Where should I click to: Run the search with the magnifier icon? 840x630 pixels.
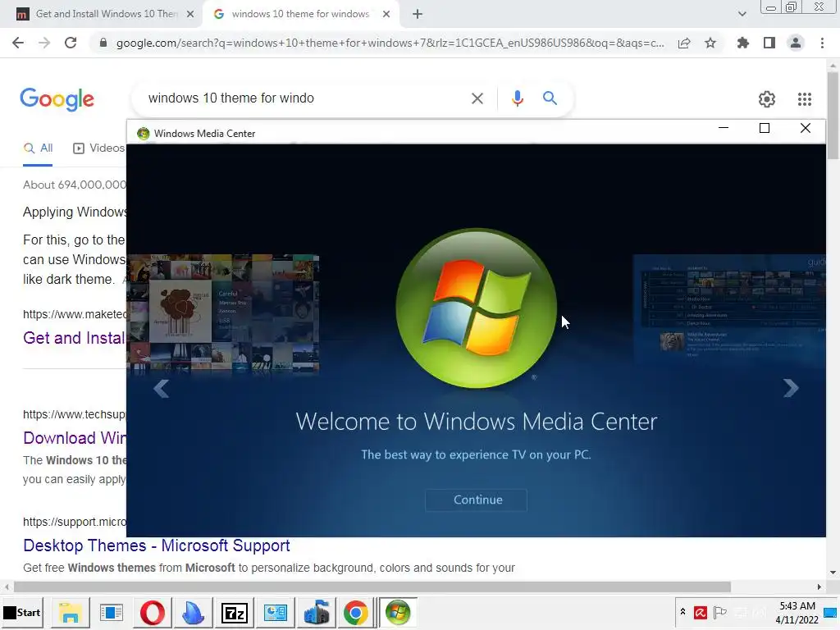pos(550,98)
